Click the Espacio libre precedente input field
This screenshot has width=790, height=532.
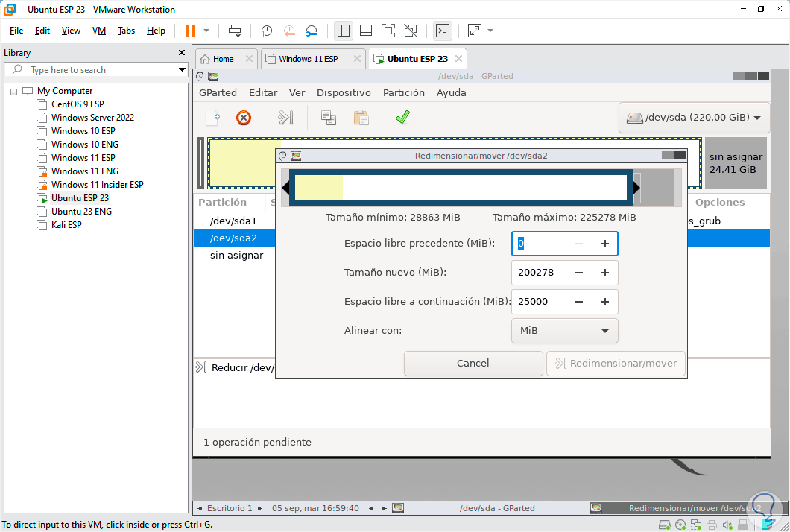pyautogui.click(x=539, y=244)
